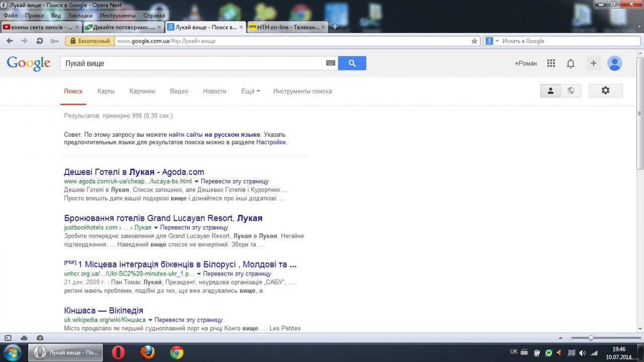
Task: Reload the page with the refresh icon
Action: (39, 41)
